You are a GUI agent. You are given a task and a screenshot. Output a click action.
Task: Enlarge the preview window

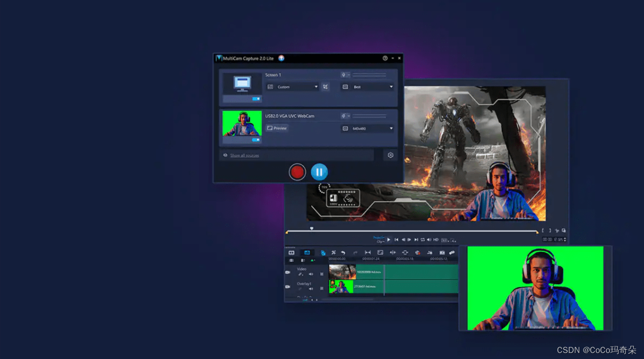pos(563,230)
